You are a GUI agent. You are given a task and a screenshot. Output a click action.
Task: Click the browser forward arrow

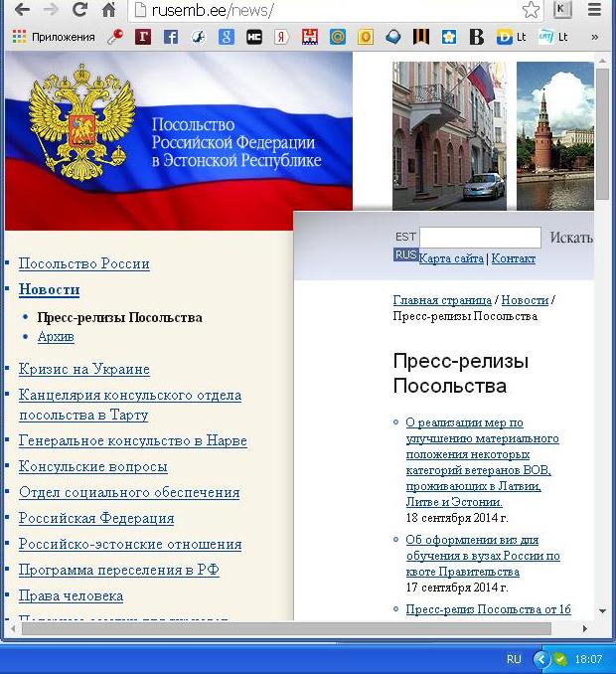coord(51,10)
